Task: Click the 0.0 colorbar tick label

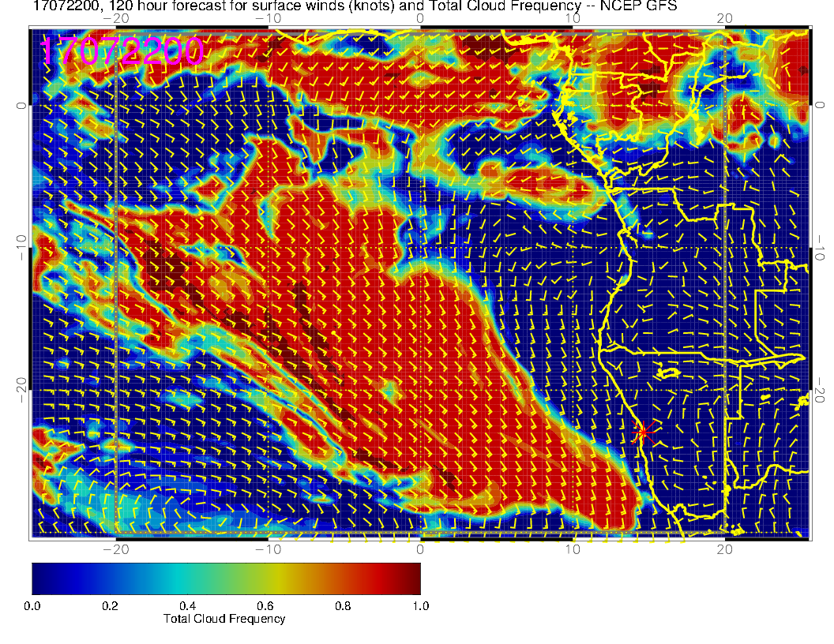Action: [32, 606]
